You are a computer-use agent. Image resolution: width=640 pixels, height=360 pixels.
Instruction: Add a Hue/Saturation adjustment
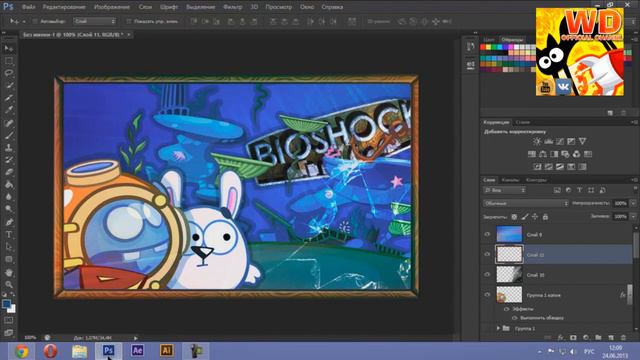[x=531, y=154]
